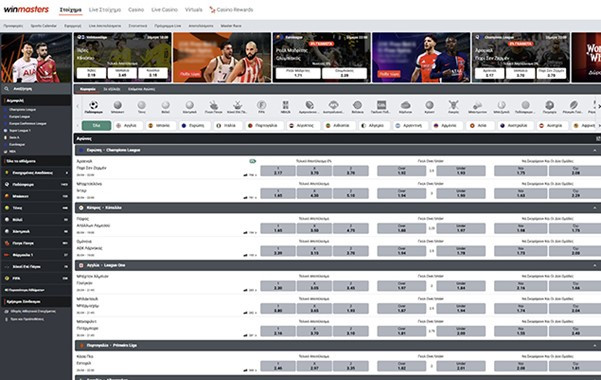Click the search magnifier icon in sidebar
The image size is (601, 380).
pos(7,89)
